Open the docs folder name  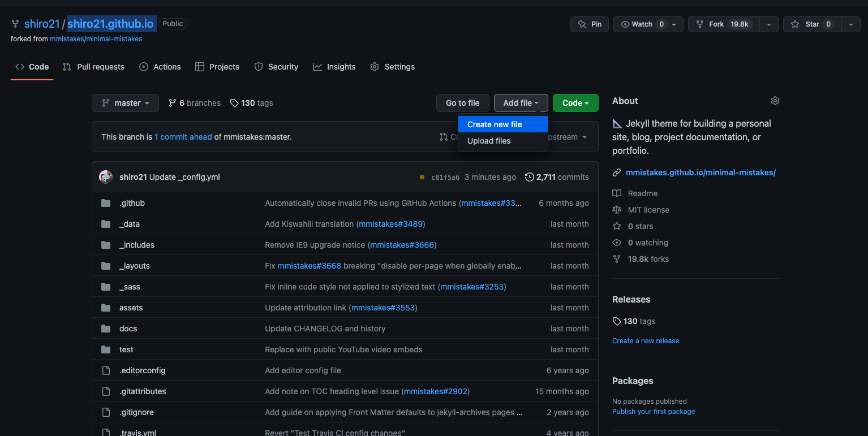128,329
